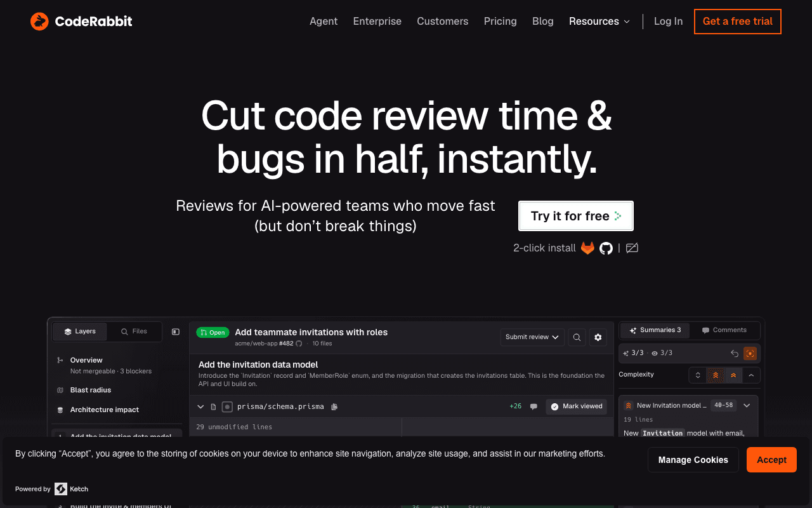Click the Overview branch icon

pos(60,360)
